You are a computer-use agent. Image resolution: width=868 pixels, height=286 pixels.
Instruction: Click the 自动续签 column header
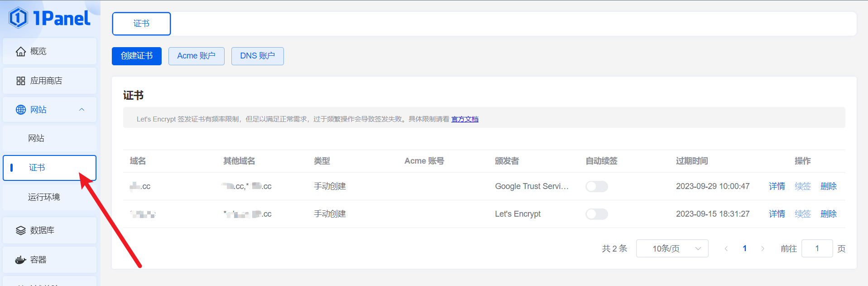[x=601, y=161]
